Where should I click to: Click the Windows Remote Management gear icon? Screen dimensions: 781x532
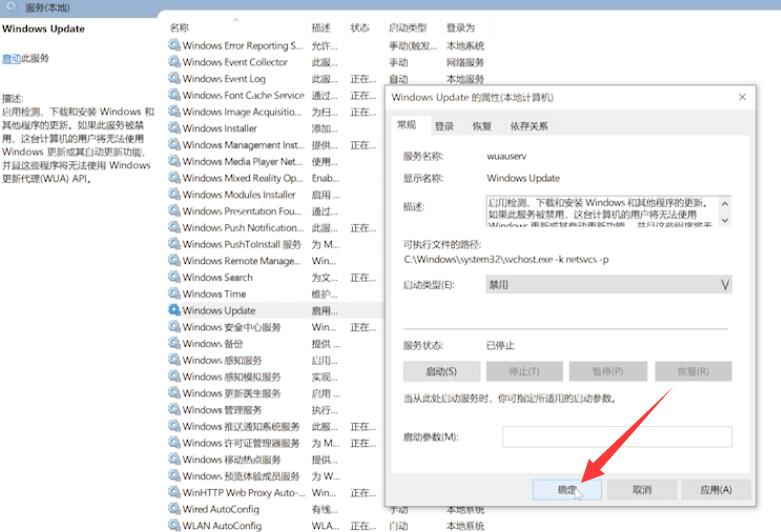174,261
